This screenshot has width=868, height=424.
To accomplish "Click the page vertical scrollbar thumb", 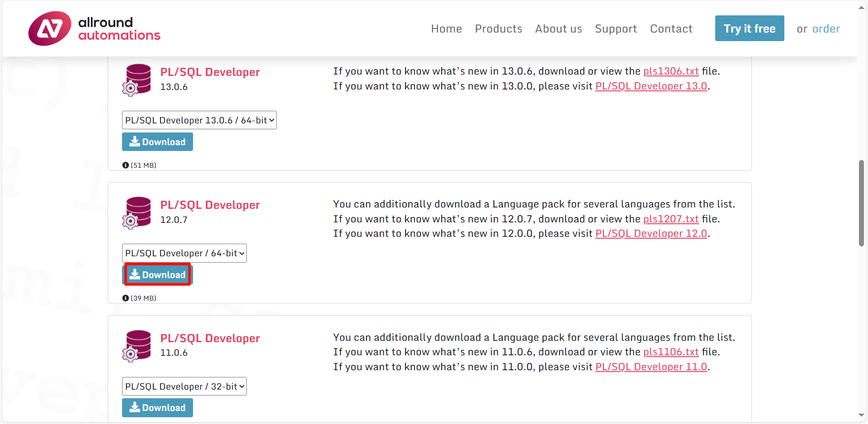I will tap(861, 203).
